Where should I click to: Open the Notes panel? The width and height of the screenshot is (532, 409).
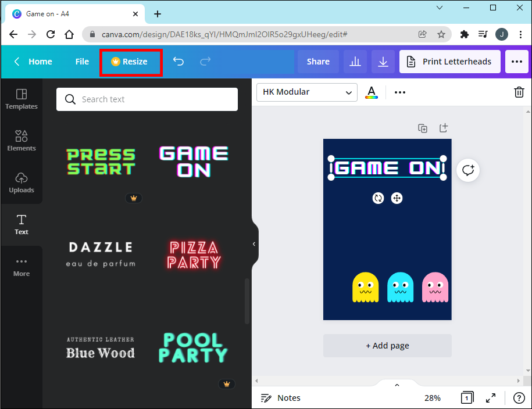[x=281, y=398]
